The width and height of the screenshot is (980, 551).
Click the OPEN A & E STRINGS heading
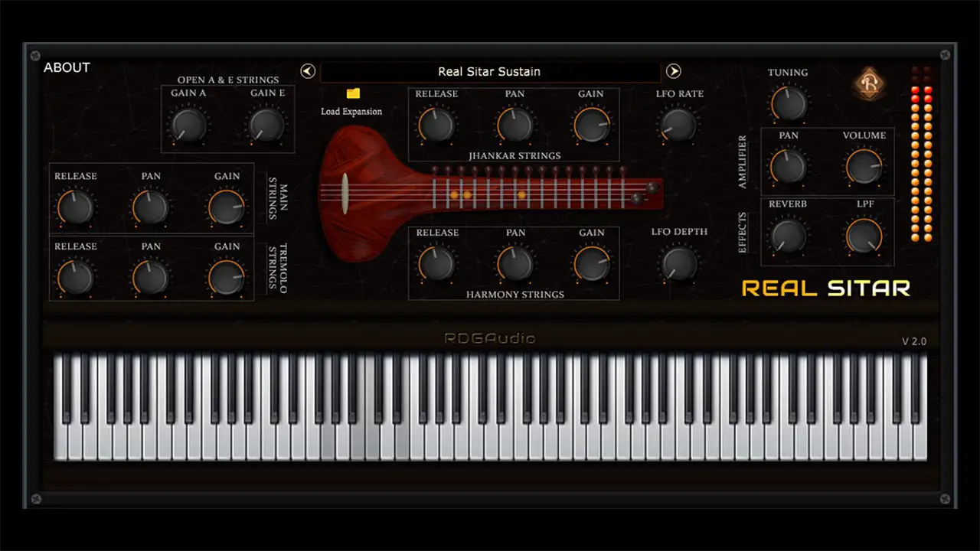click(x=228, y=80)
